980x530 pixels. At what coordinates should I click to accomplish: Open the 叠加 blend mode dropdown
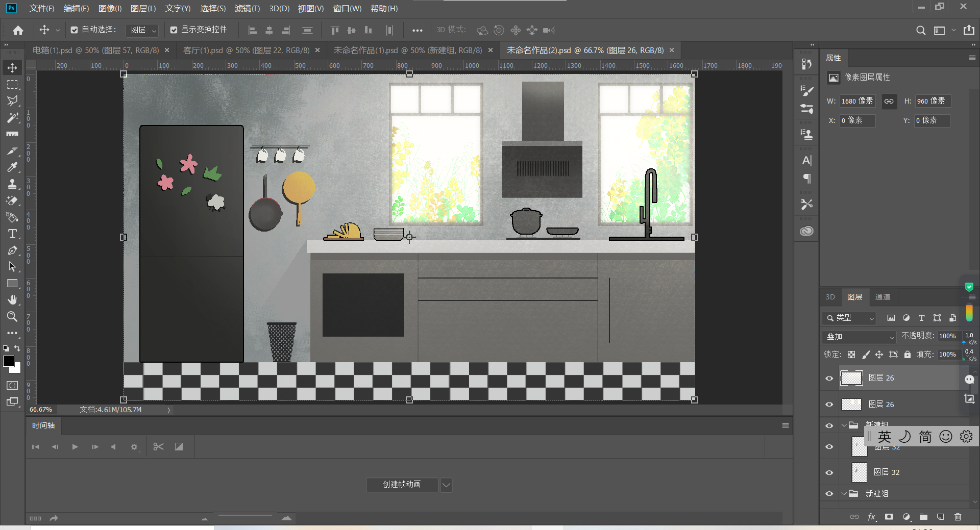[x=860, y=337]
